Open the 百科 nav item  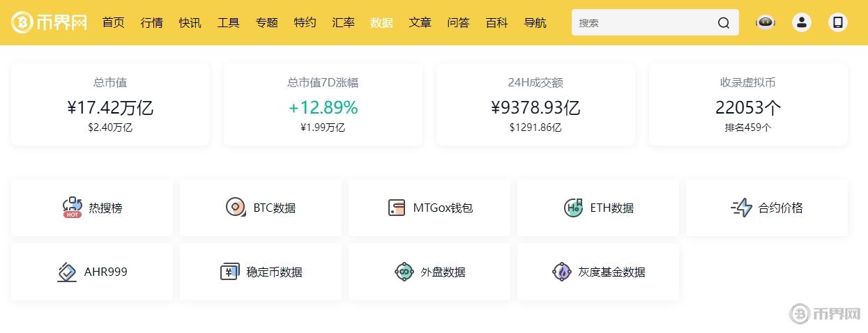point(496,22)
